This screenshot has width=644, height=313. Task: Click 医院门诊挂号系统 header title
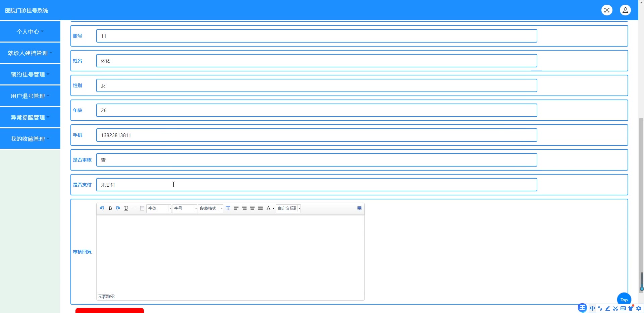pyautogui.click(x=26, y=10)
